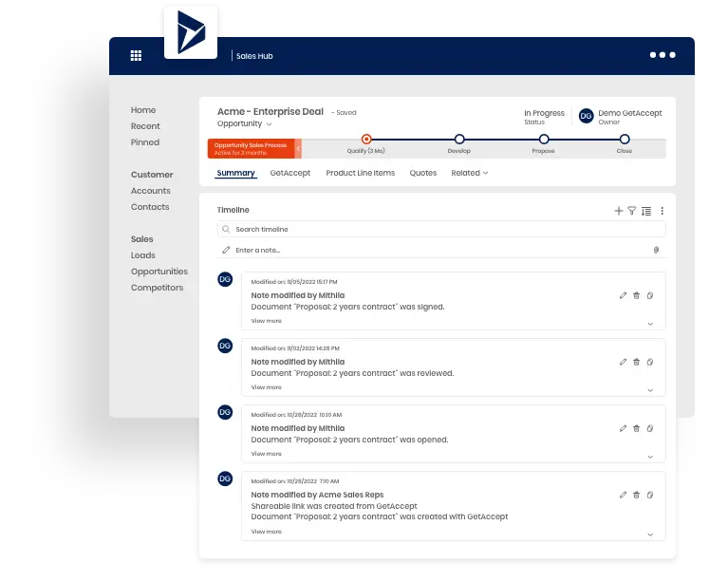Copy the note about contract was opened
The height and width of the screenshot is (582, 728).
pos(650,428)
